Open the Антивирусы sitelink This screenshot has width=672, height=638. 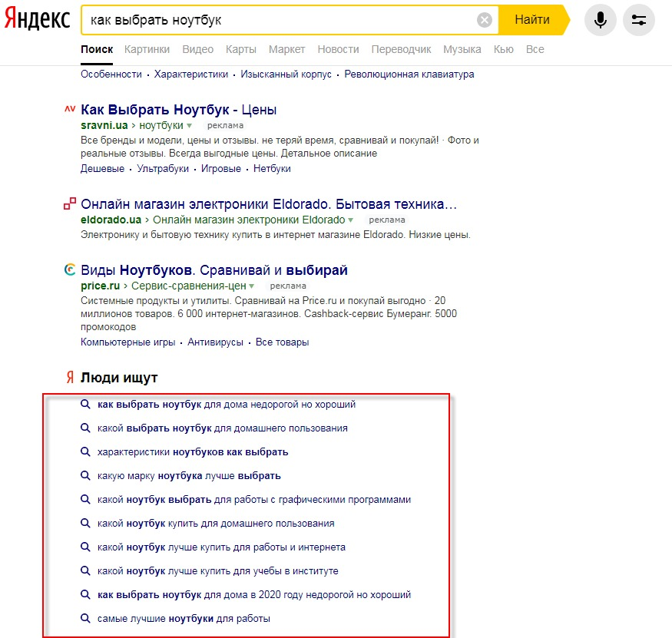[x=216, y=342]
